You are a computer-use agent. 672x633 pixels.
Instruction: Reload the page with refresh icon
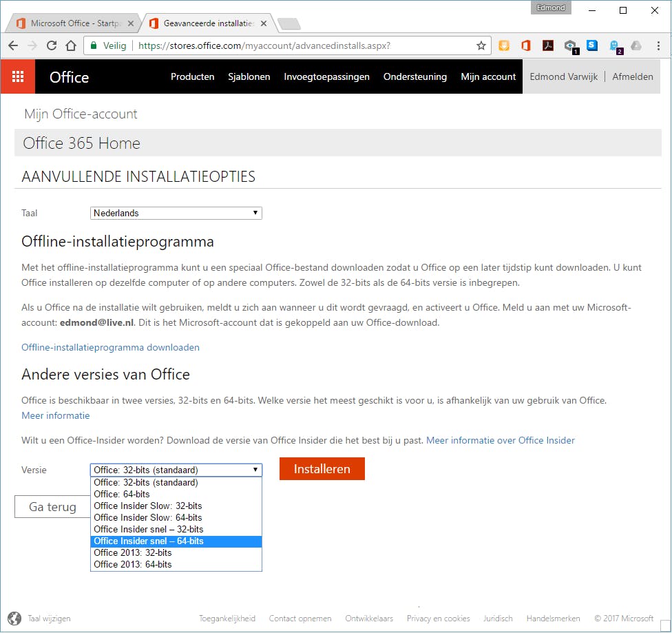pos(52,45)
